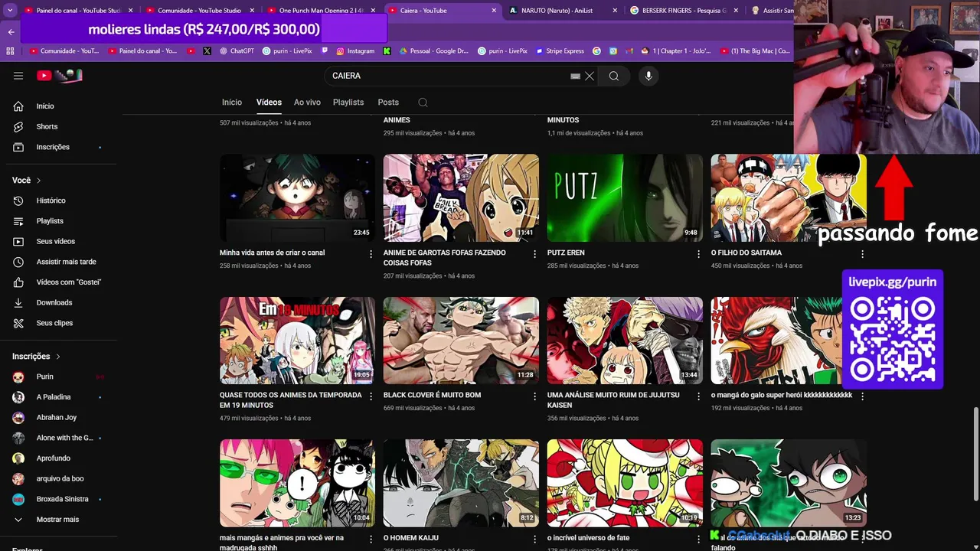The width and height of the screenshot is (980, 551).
Task: Open options menu for PUTZ EREN video
Action: 698,253
